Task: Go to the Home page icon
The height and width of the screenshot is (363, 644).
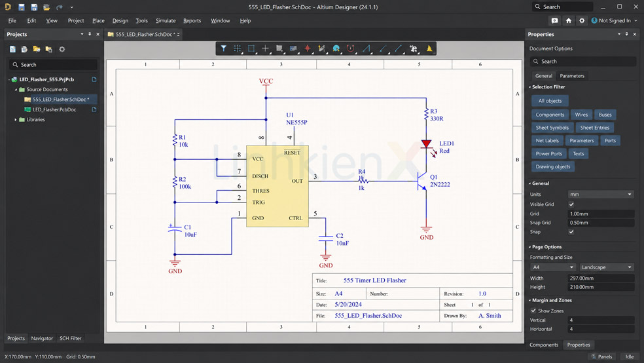Action: tap(569, 20)
